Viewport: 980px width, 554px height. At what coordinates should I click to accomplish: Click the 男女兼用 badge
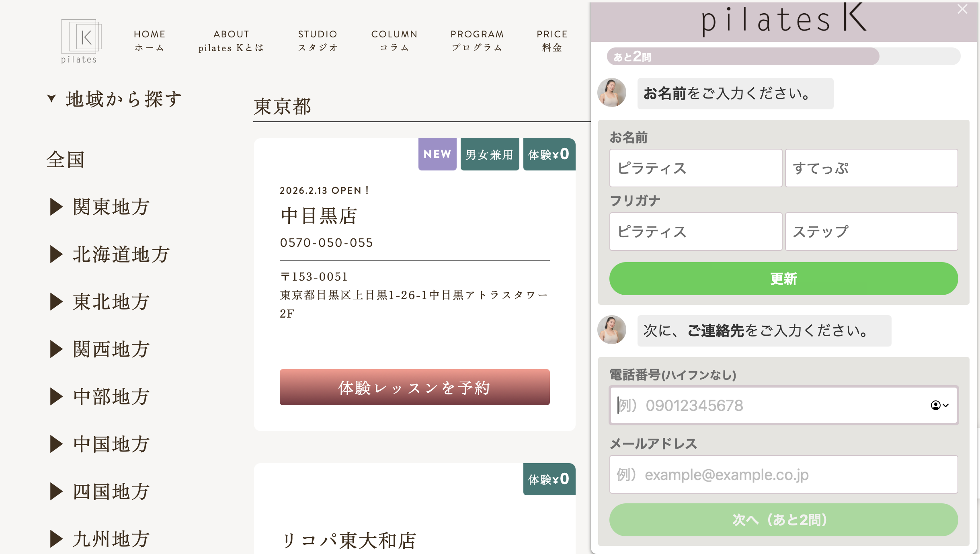click(489, 154)
